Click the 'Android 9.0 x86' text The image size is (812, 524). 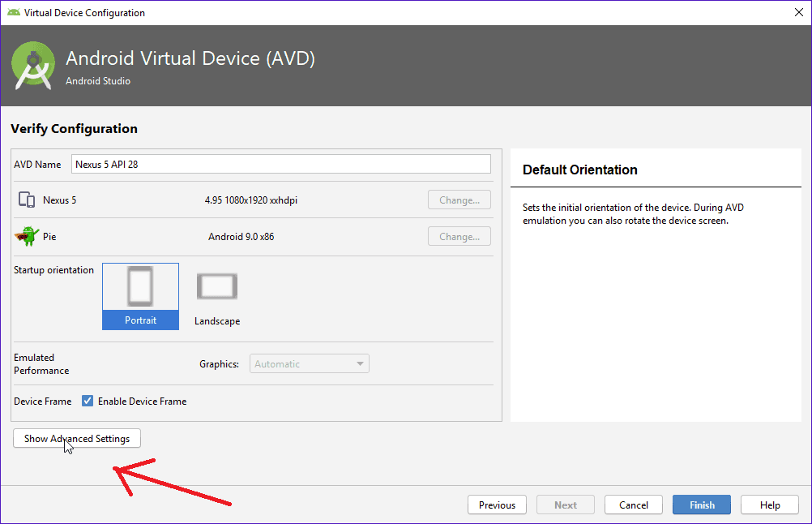tap(241, 236)
